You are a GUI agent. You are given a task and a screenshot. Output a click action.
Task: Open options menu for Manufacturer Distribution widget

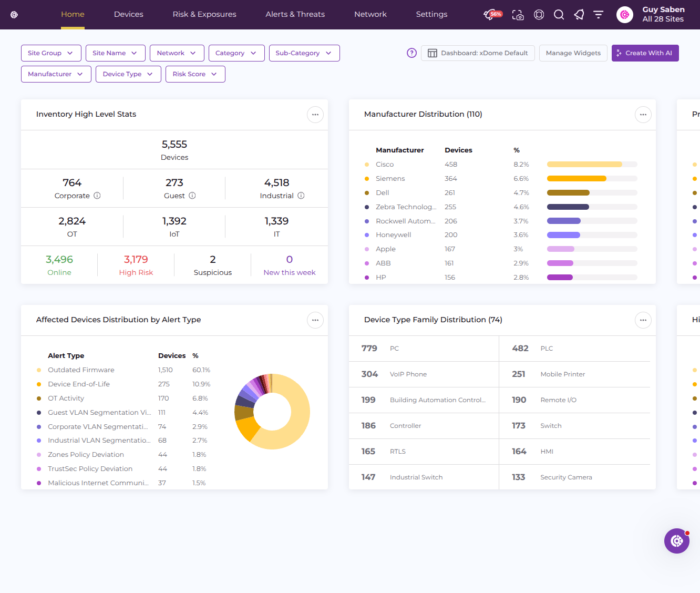point(643,115)
